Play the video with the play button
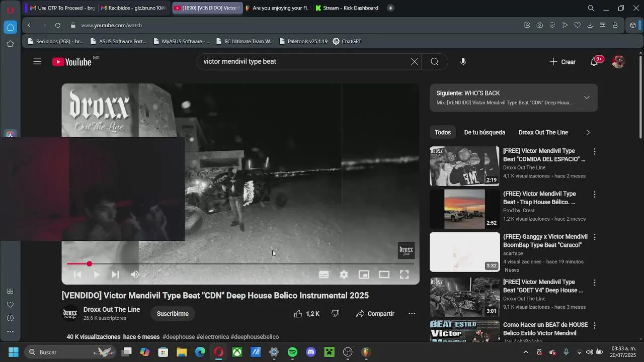Screen dimensions: 644x362 [96, 275]
